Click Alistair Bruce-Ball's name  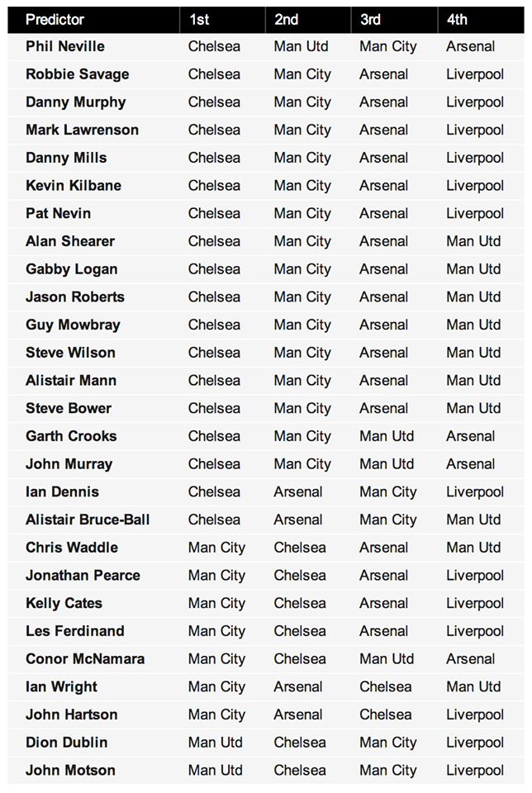coord(88,520)
